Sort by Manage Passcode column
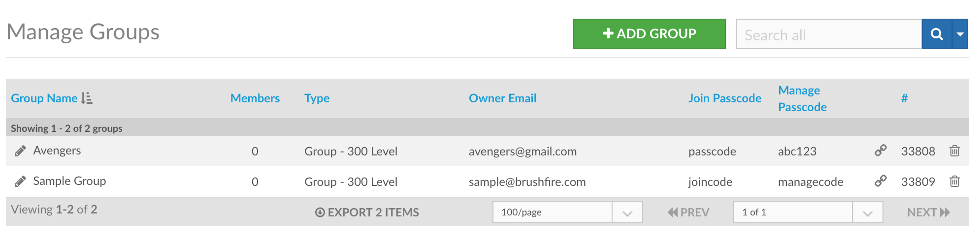The image size is (980, 242). 802,98
